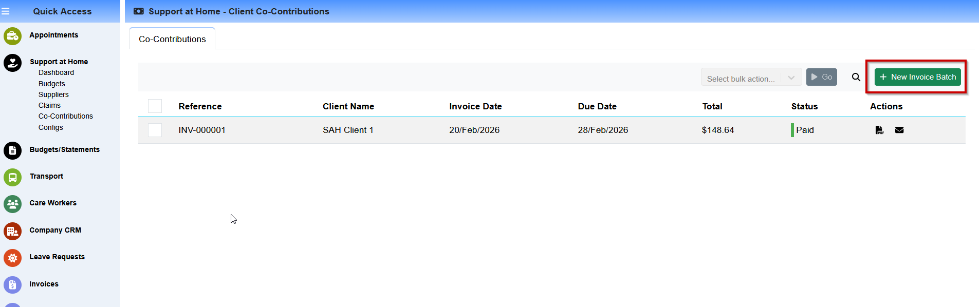Sort by the Invoice Date column header

(x=475, y=106)
